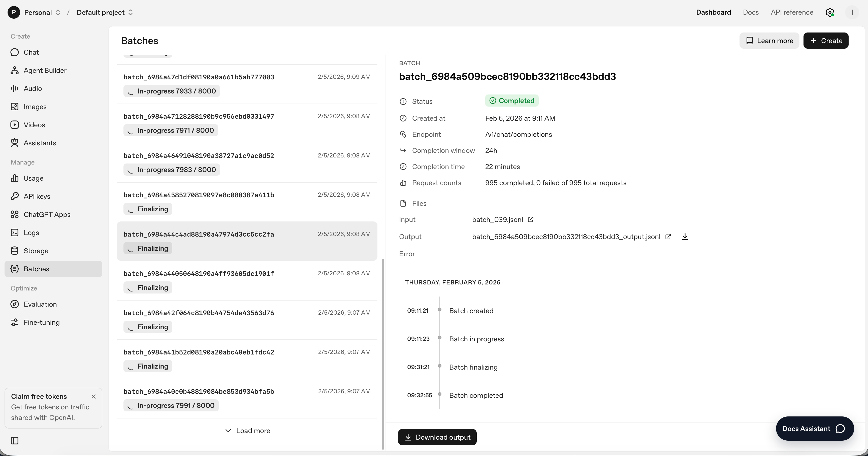Create a new batch
The width and height of the screenshot is (868, 456).
[x=825, y=41]
